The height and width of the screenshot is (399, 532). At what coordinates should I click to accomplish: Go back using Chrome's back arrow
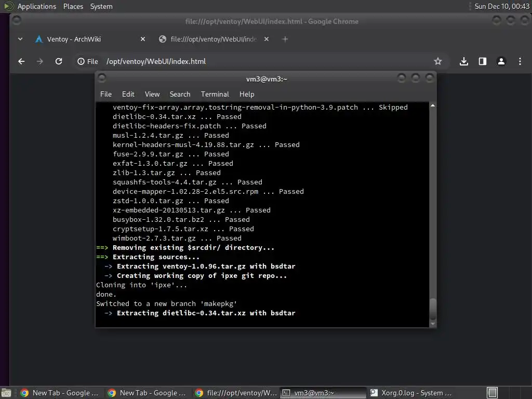(x=21, y=61)
